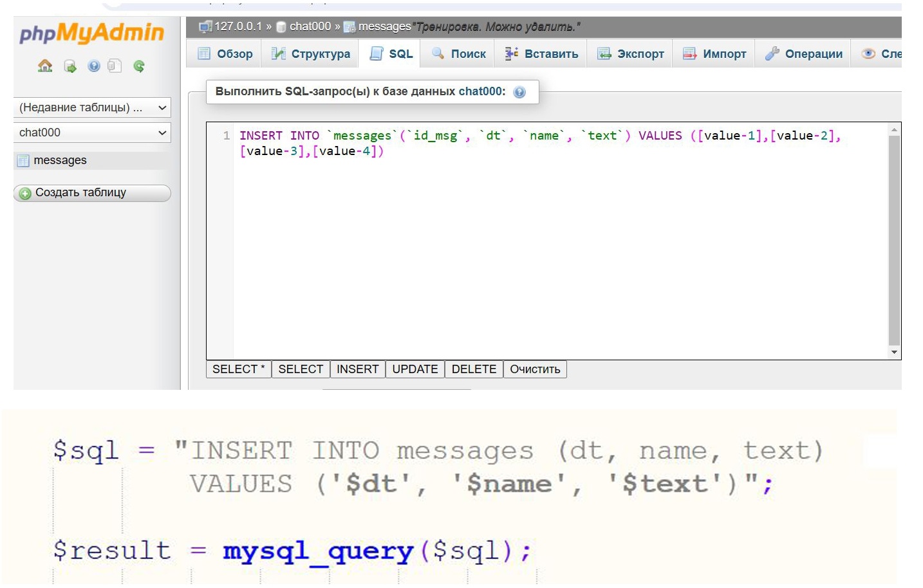Viewport: 923px width, 588px height.
Task: Click the Home icon in phpMyAdmin sidebar
Action: (45, 66)
